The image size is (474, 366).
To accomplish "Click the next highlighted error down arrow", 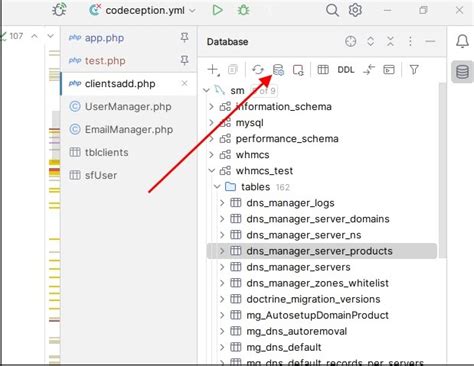I will (50, 36).
